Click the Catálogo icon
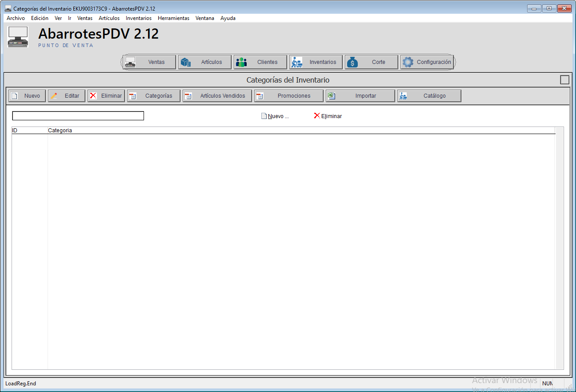This screenshot has height=392, width=576. pos(403,96)
